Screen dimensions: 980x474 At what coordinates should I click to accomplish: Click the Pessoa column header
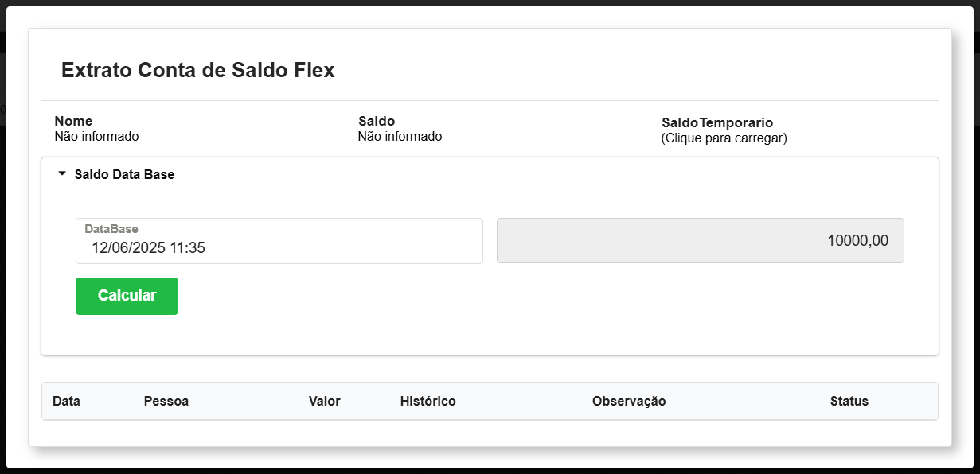click(166, 402)
